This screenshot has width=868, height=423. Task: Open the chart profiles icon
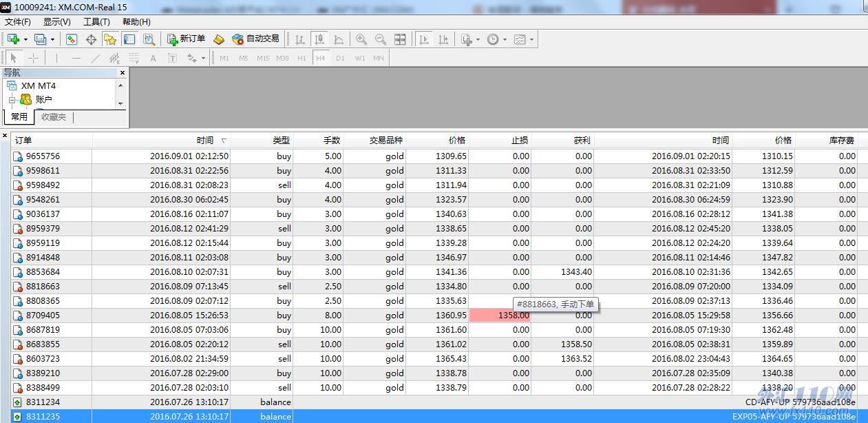pyautogui.click(x=41, y=39)
